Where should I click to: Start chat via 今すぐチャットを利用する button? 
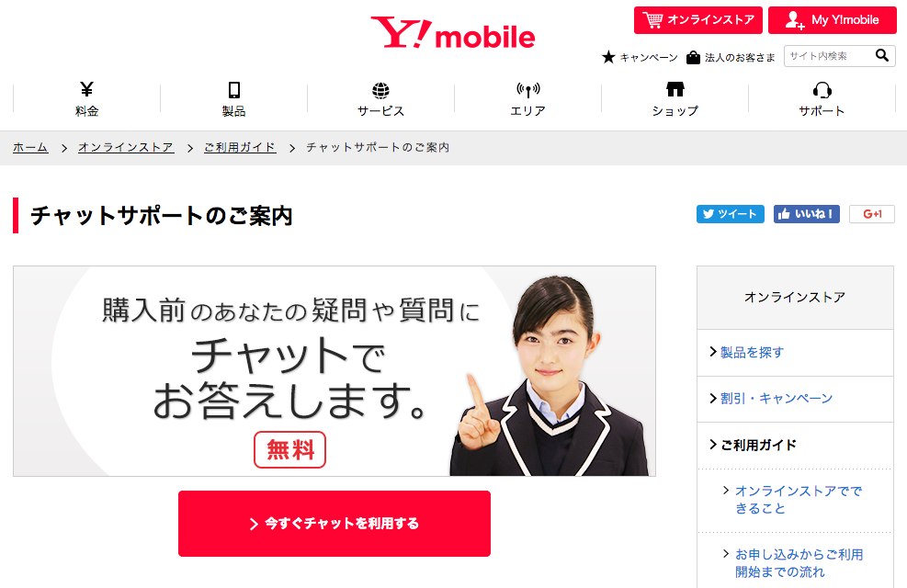pos(334,524)
